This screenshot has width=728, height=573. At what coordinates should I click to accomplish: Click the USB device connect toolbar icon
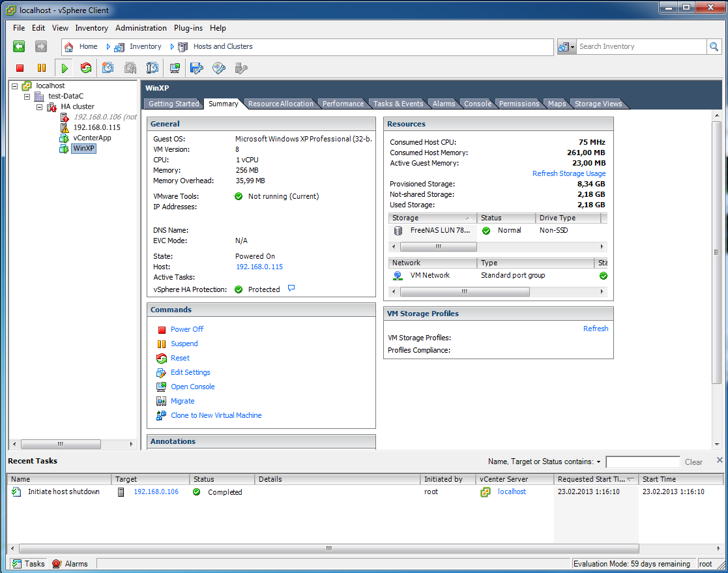241,68
